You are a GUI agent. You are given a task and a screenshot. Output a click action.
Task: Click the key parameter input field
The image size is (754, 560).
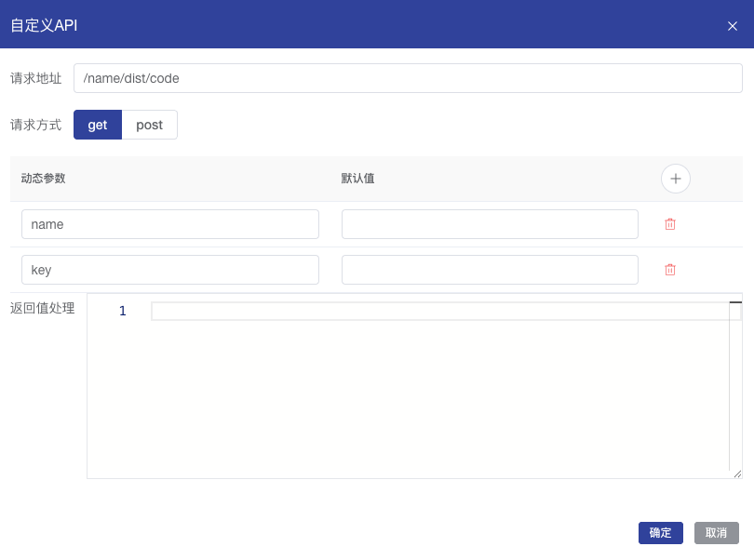pyautogui.click(x=169, y=270)
